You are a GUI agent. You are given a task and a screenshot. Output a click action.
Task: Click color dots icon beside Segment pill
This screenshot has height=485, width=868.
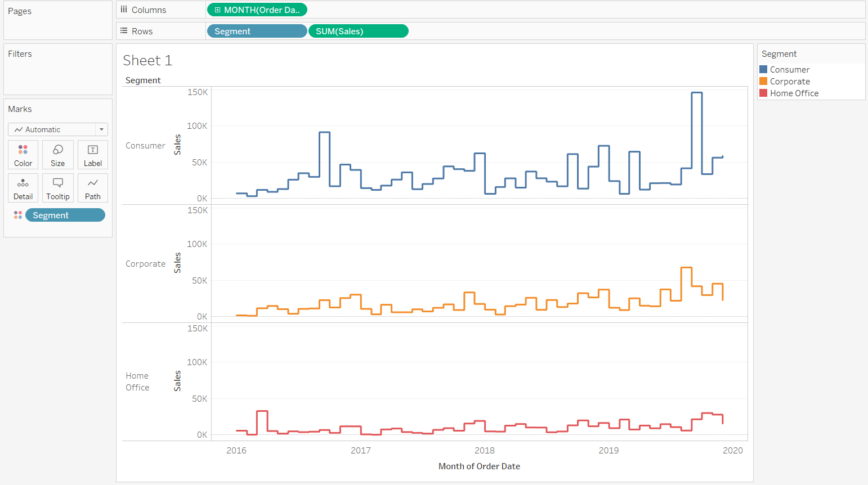point(18,215)
